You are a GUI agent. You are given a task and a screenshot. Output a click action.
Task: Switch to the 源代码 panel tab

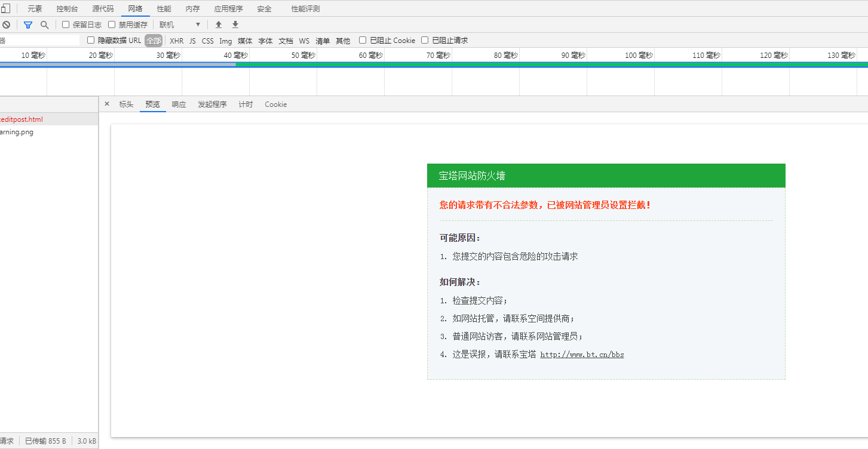tap(103, 9)
